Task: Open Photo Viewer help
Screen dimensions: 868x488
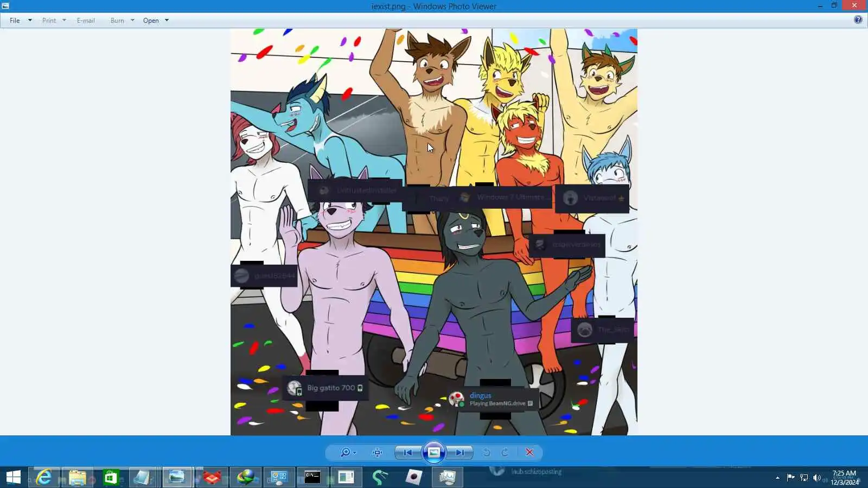Action: (x=858, y=20)
